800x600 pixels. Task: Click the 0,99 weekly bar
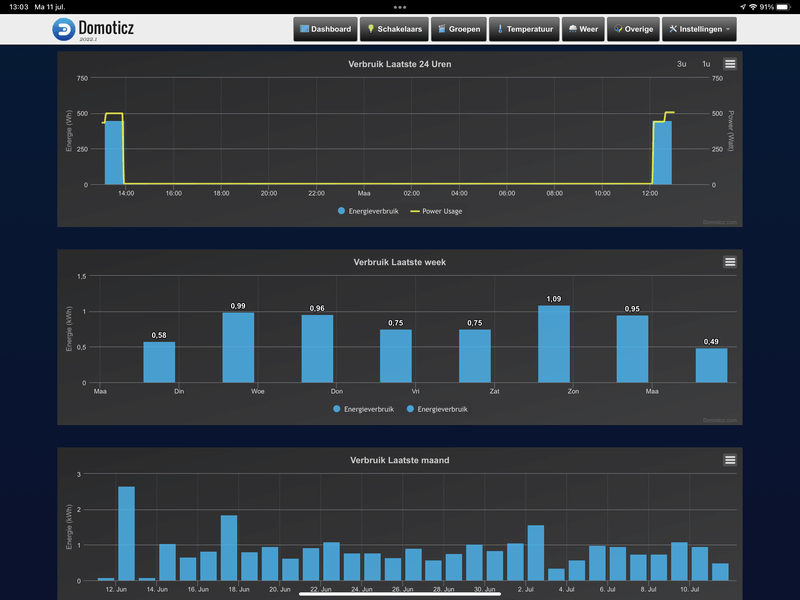tap(238, 347)
